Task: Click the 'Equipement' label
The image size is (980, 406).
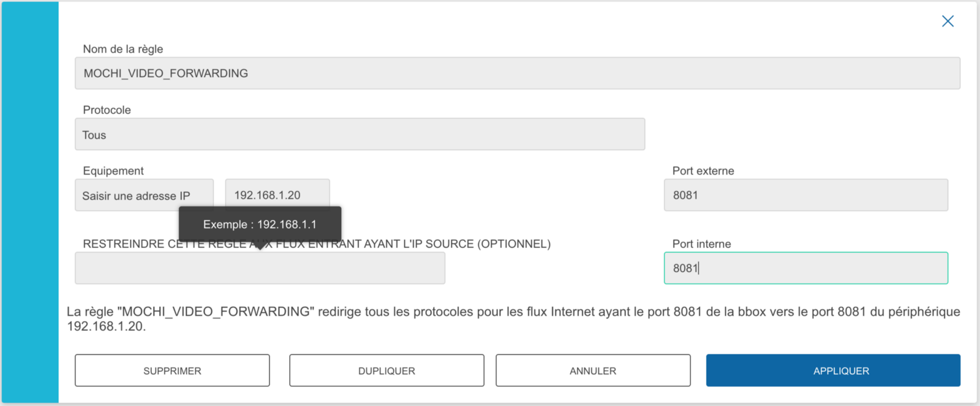Action: (x=113, y=171)
